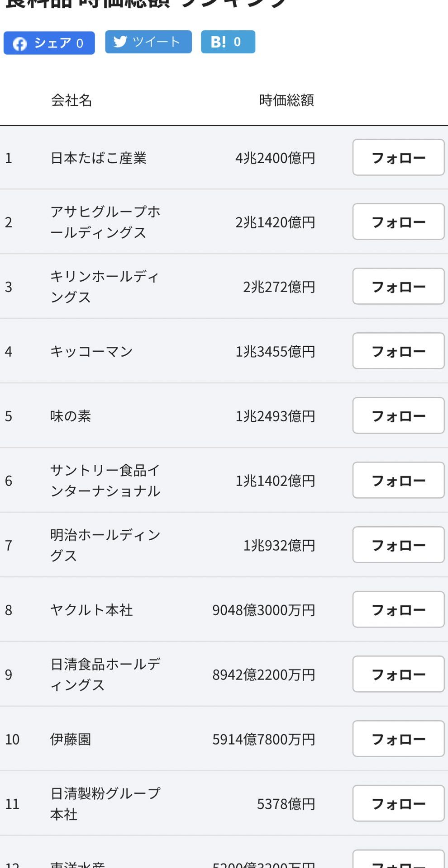448x868 pixels.
Task: Follow 味の素
Action: coord(398,415)
